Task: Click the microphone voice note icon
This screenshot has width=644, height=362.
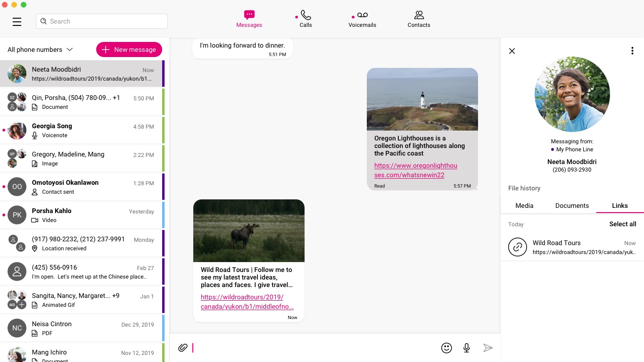Action: click(466, 348)
